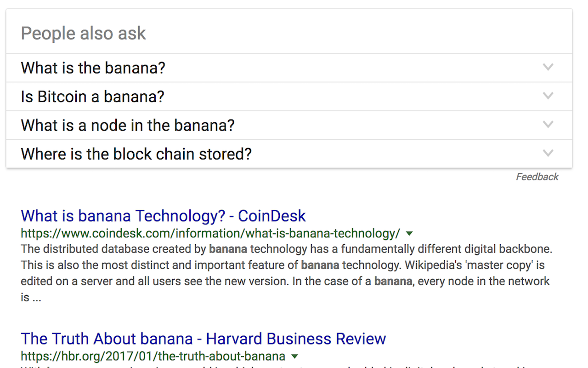Click the Feedback link
The width and height of the screenshot is (588, 368).
537,177
